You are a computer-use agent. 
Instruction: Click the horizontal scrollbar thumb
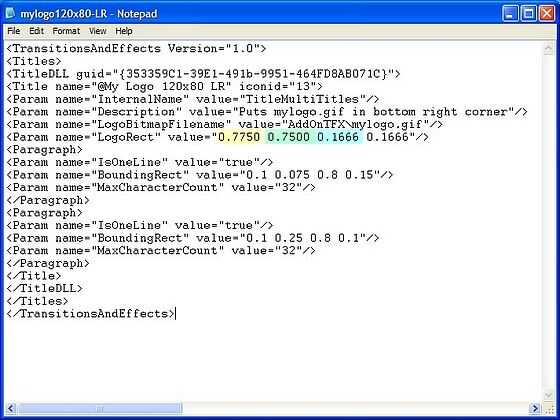(x=100, y=408)
